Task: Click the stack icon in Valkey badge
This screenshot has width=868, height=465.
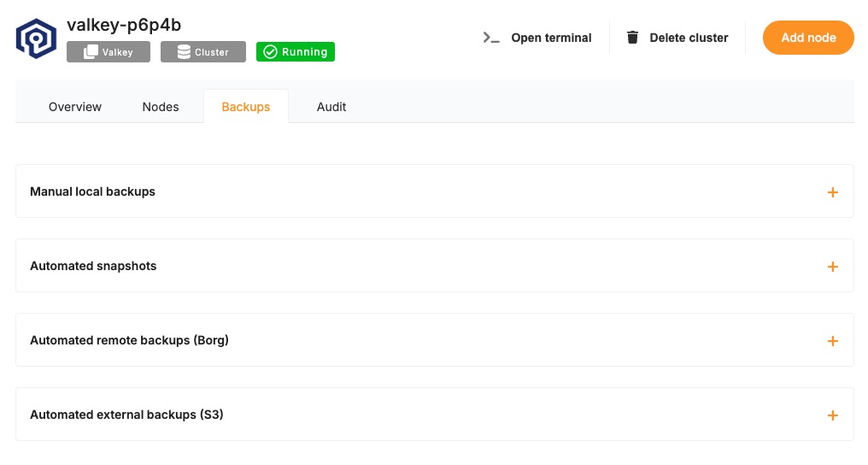Action: point(91,52)
